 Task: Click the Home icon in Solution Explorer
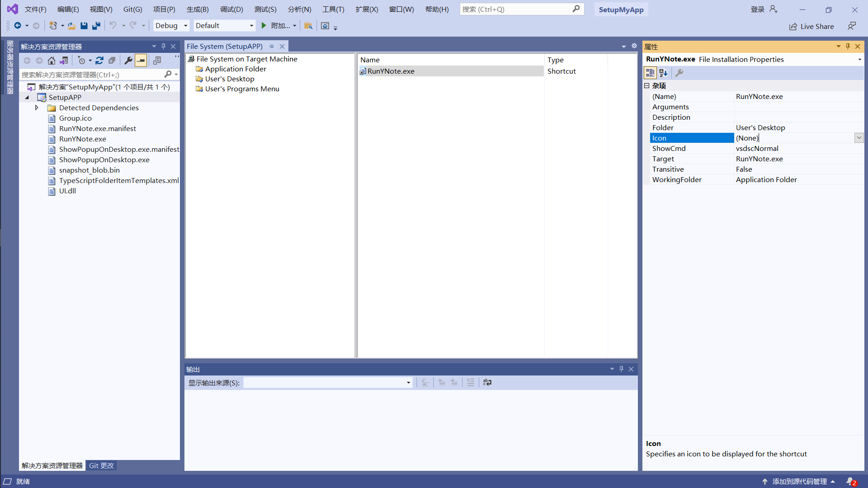click(x=52, y=61)
